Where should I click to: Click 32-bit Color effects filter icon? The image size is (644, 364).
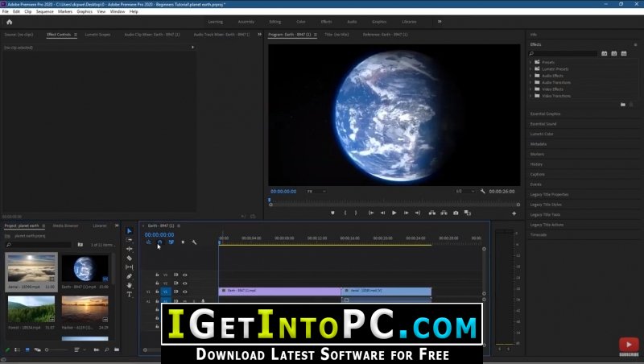(614, 53)
